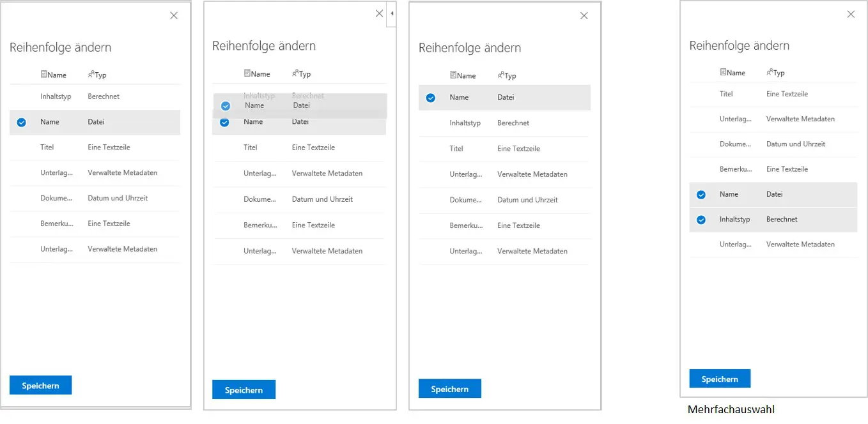The width and height of the screenshot is (868, 424).
Task: Toggle the Name selection circle in fourth panel
Action: [701, 194]
